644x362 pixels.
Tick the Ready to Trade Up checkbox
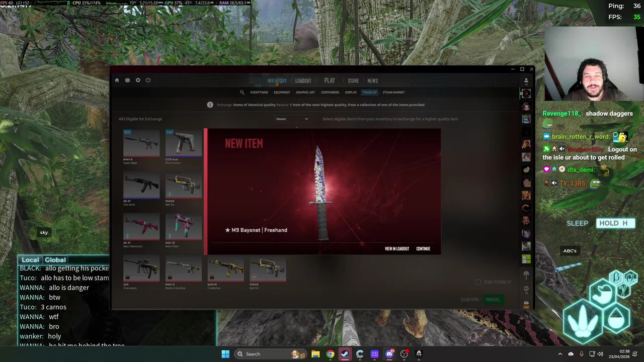coord(478,282)
